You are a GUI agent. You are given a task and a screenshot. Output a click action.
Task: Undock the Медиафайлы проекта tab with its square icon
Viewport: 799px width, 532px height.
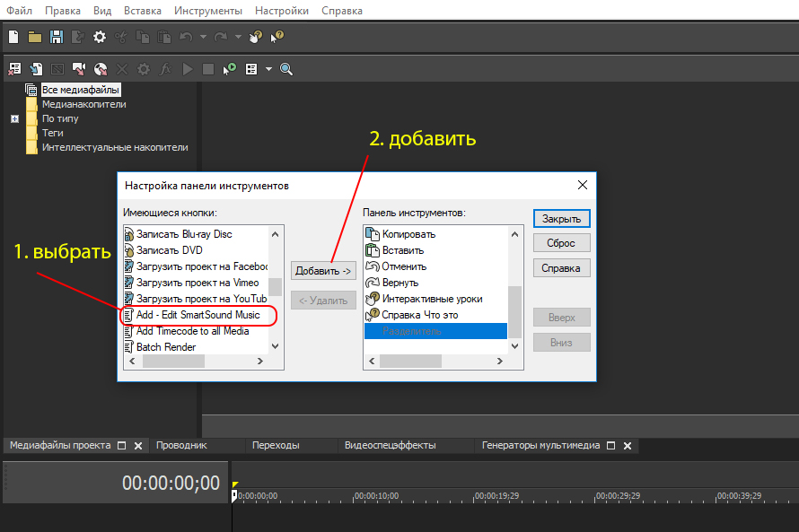122,446
